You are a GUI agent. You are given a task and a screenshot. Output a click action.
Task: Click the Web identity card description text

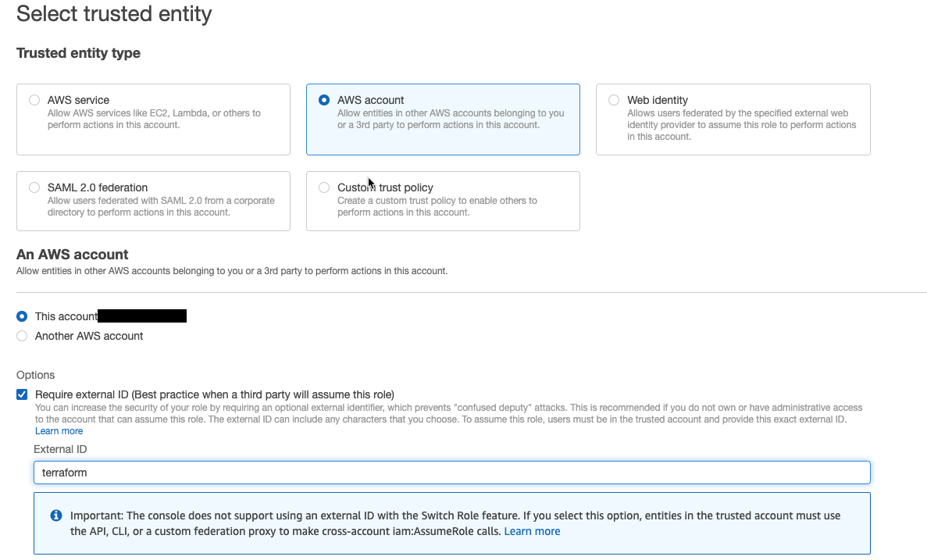point(741,125)
